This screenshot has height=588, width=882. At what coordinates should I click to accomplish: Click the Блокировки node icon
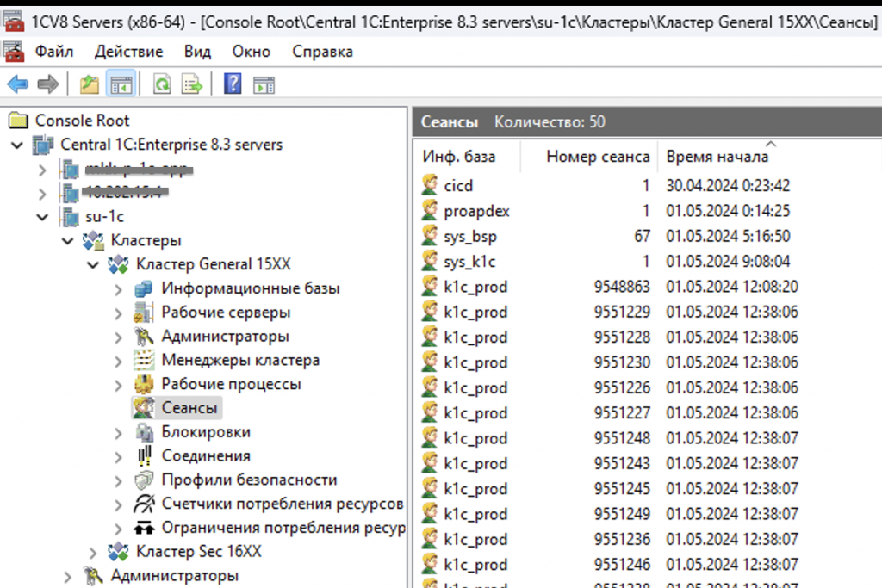[144, 432]
